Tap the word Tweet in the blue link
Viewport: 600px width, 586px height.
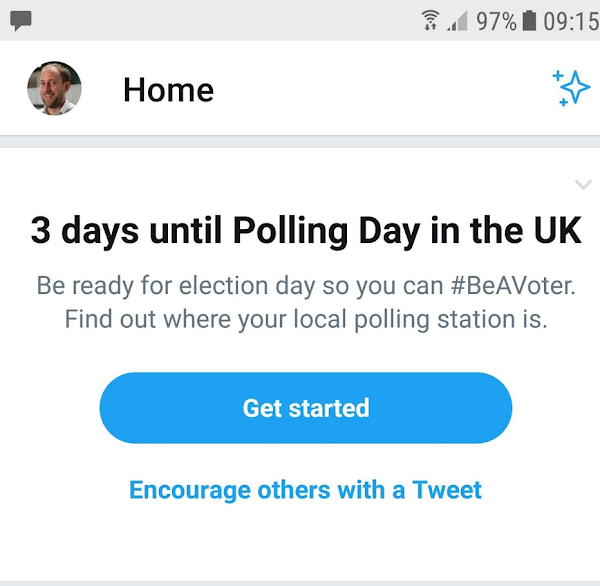coord(447,490)
